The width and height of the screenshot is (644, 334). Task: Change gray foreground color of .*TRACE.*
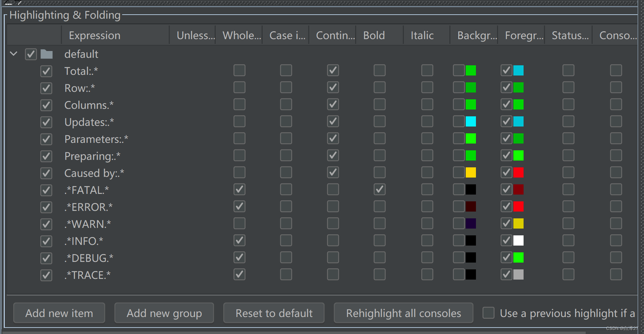(x=518, y=274)
